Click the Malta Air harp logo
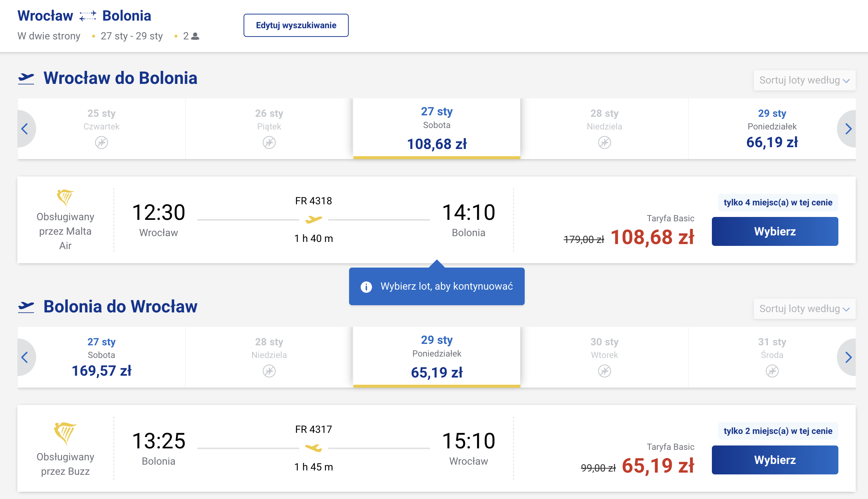Viewport: 868px width, 499px height. (65, 197)
